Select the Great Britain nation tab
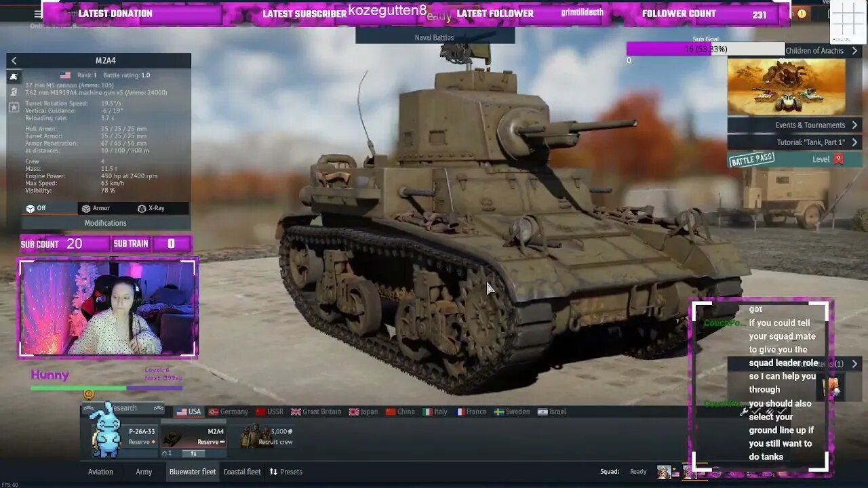The width and height of the screenshot is (868, 488). point(316,411)
